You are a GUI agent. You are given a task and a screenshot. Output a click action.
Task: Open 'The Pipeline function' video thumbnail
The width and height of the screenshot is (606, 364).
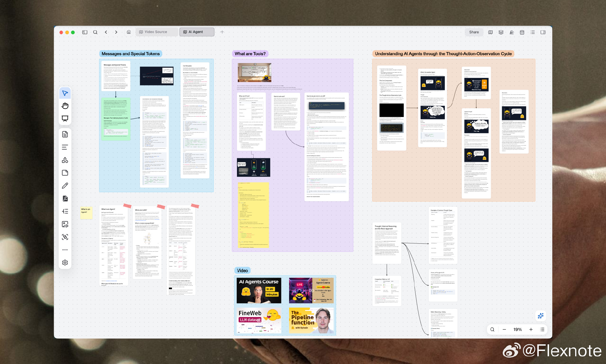tap(311, 321)
